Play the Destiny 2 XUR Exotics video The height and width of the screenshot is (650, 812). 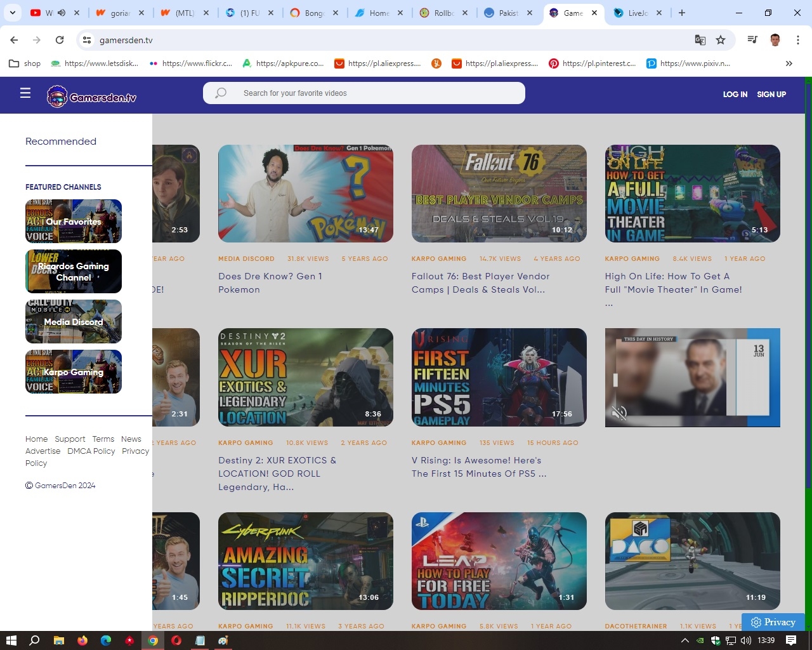tap(306, 377)
